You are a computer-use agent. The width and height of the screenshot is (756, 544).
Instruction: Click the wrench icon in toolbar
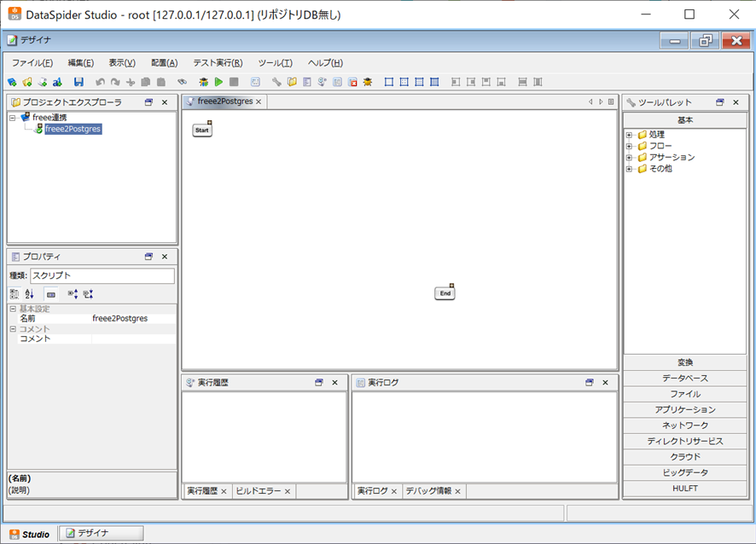(276, 82)
